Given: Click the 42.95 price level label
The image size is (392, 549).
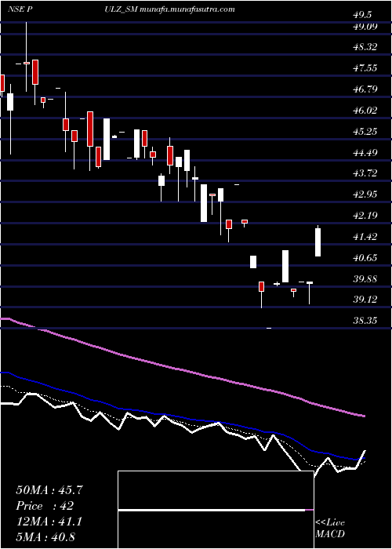Looking at the screenshot, I should 365,195.
